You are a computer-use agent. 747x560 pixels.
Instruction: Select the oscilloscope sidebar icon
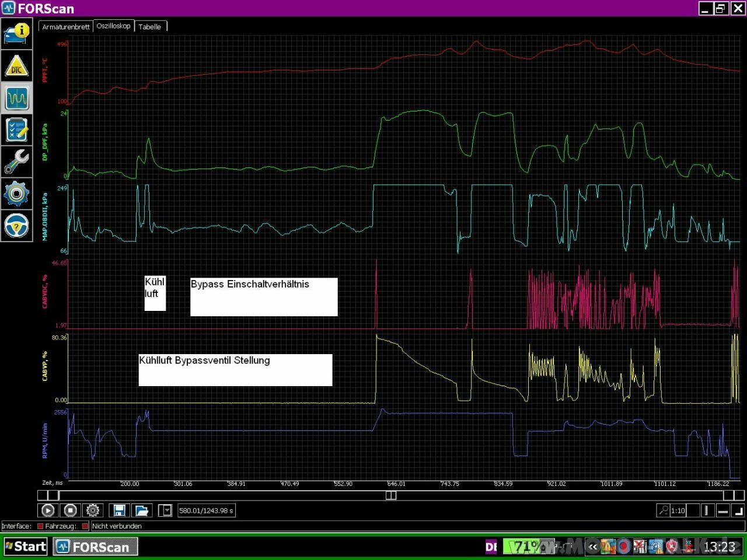pos(16,98)
